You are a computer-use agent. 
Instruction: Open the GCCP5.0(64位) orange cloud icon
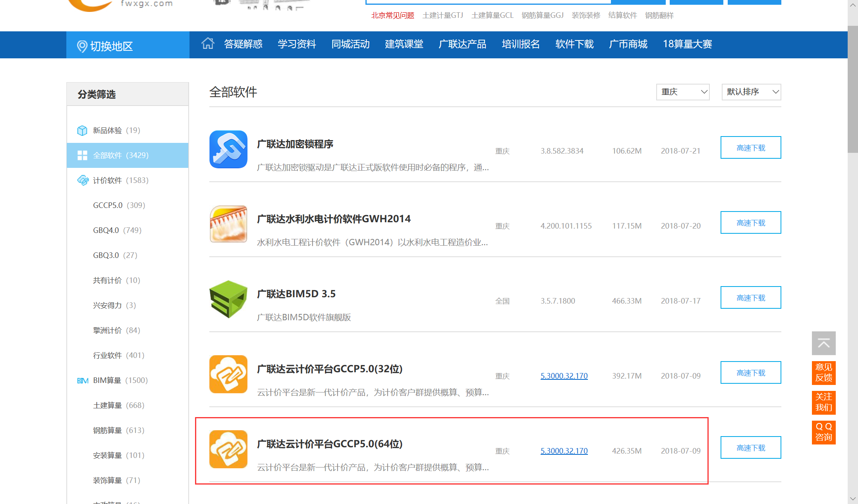pos(228,449)
